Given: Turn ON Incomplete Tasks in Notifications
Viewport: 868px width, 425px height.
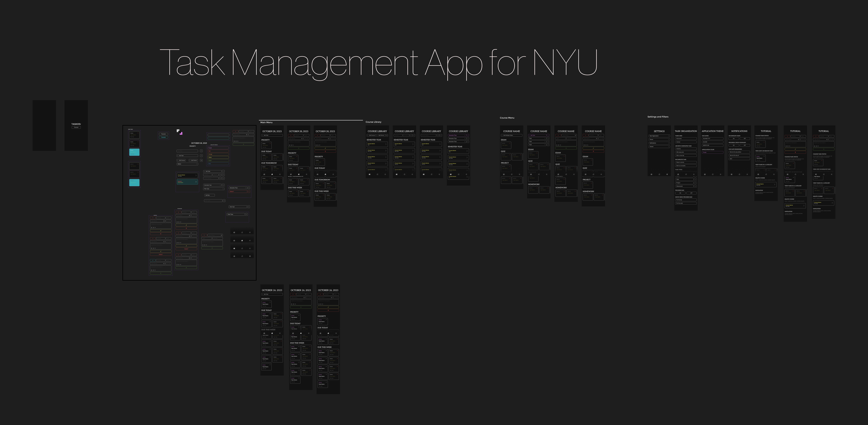Looking at the screenshot, I should point(734,139).
